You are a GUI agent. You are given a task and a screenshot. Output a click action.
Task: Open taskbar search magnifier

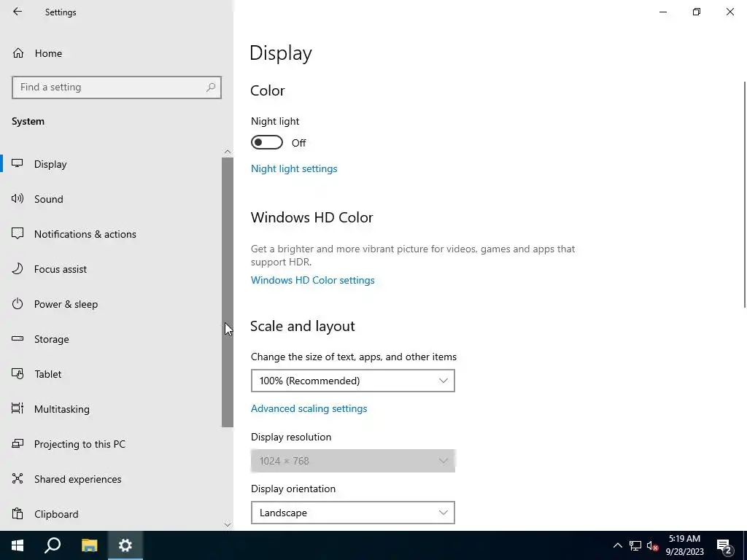pyautogui.click(x=53, y=545)
